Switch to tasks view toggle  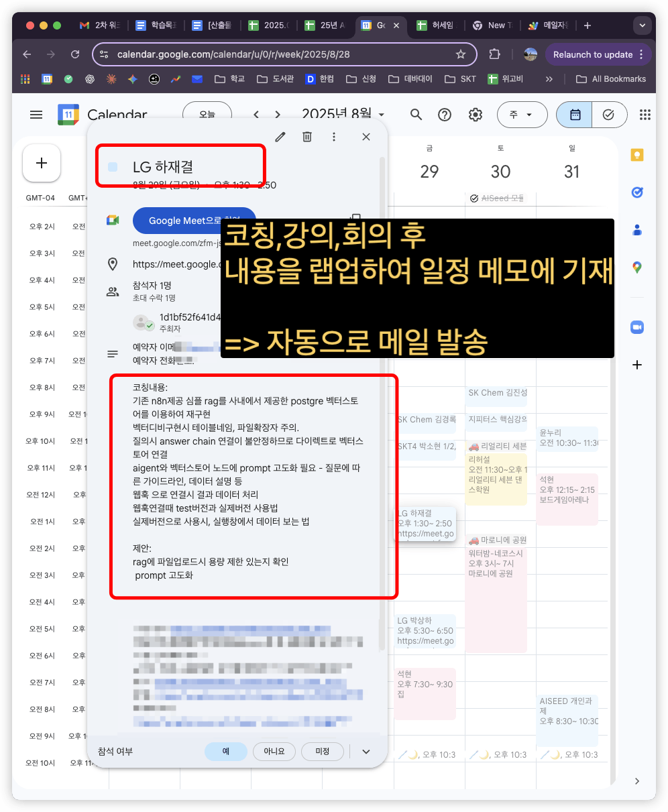[x=609, y=115]
